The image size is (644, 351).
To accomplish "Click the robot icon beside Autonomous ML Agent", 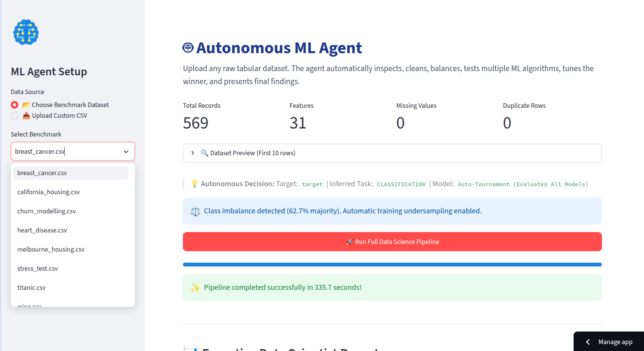I will 188,48.
